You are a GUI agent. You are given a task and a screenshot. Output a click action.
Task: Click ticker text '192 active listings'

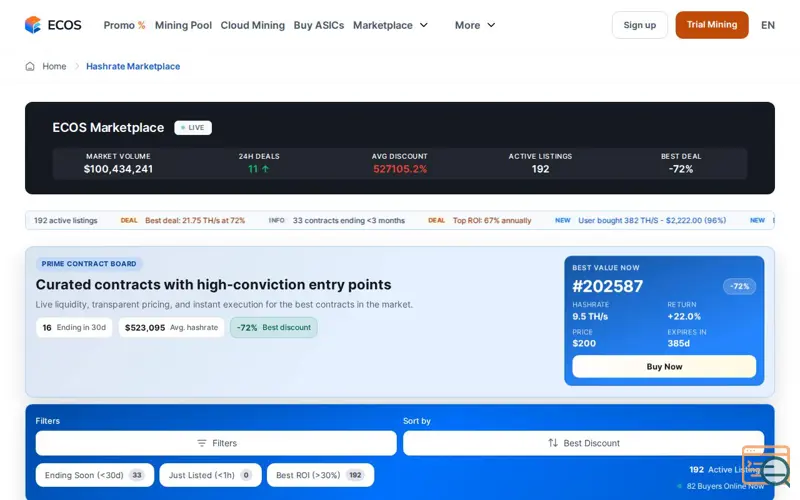tap(65, 220)
